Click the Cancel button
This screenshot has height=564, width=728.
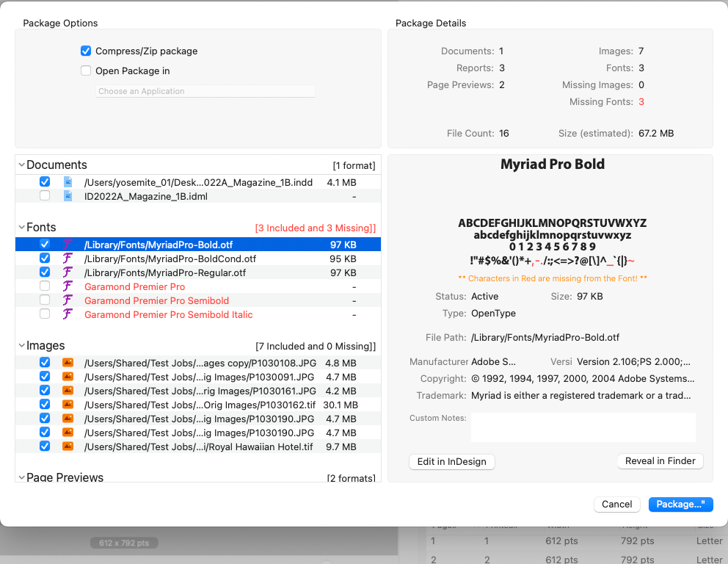tap(616, 504)
